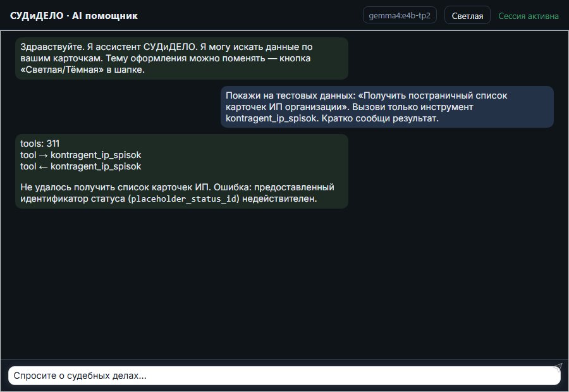Click the assistant greeting message bubble
The height and width of the screenshot is (392, 569).
point(181,58)
